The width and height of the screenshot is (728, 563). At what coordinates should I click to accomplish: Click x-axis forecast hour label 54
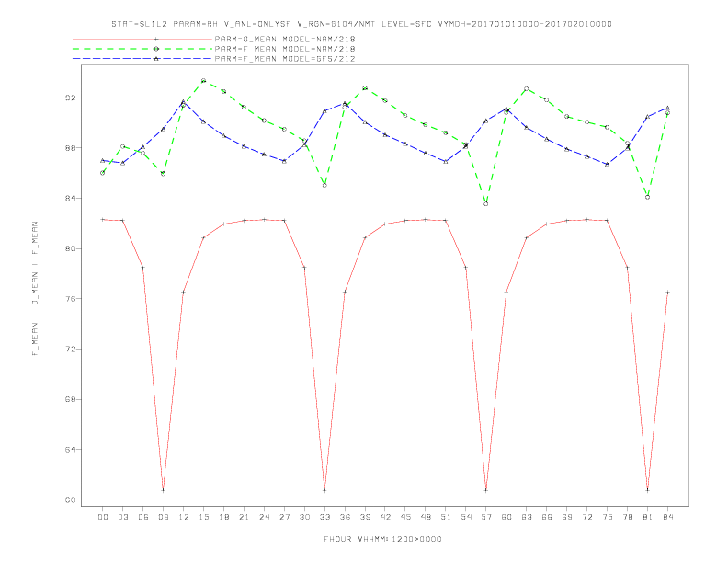tap(466, 517)
